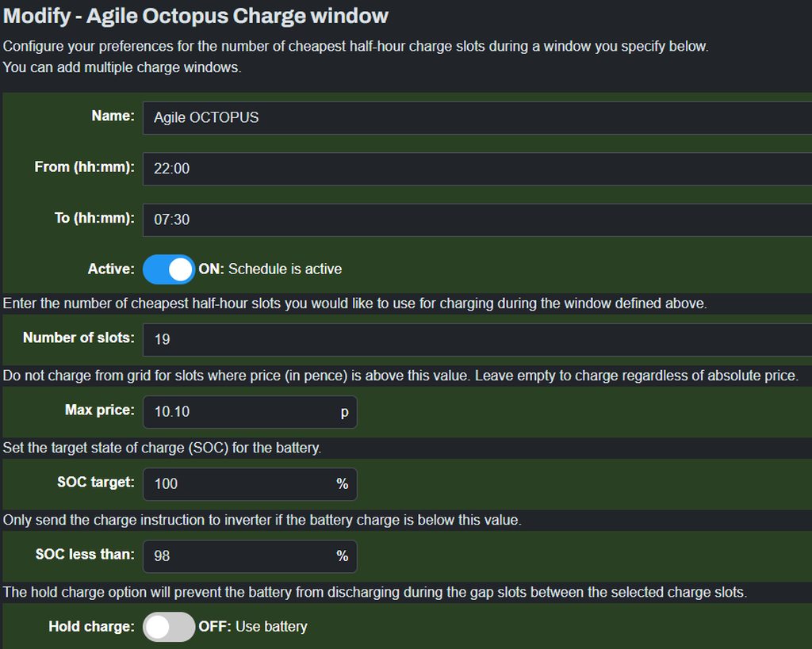Click the 'Hold charge:' label
812x649 pixels.
(91, 627)
